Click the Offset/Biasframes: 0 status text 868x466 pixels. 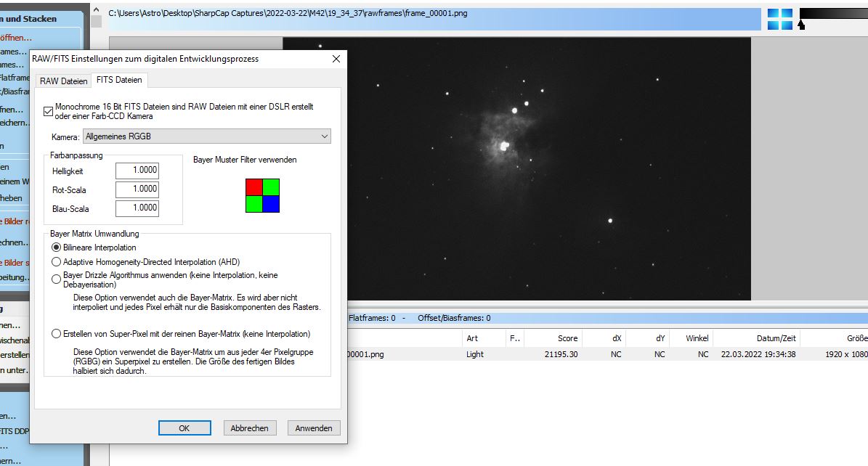click(x=454, y=318)
